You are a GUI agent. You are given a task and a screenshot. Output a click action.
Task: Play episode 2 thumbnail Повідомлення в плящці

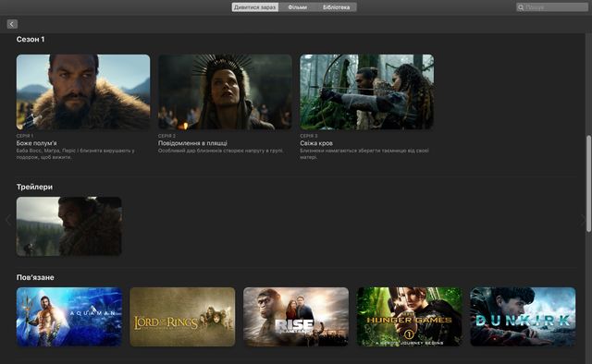[x=225, y=92]
